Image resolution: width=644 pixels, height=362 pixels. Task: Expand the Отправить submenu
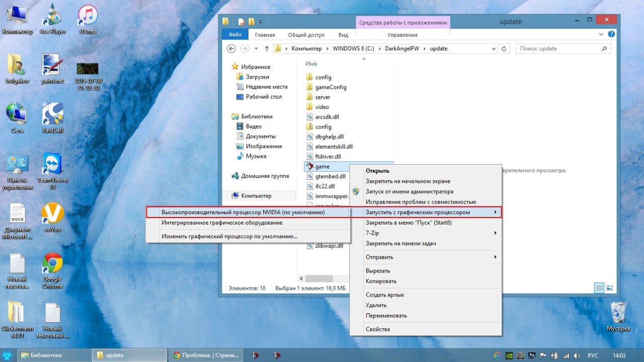tap(426, 257)
